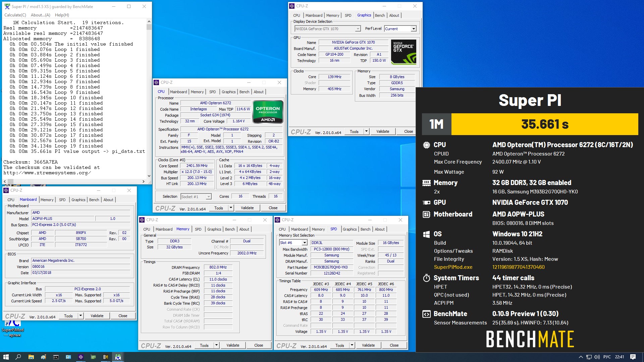The width and height of the screenshot is (644, 362).
Task: Click the taskbar clock showing 22:41
Action: tap(620, 357)
